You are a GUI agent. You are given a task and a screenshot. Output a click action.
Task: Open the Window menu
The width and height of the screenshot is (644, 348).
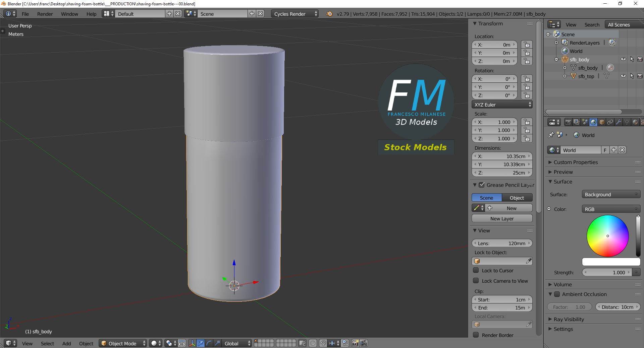coord(69,14)
